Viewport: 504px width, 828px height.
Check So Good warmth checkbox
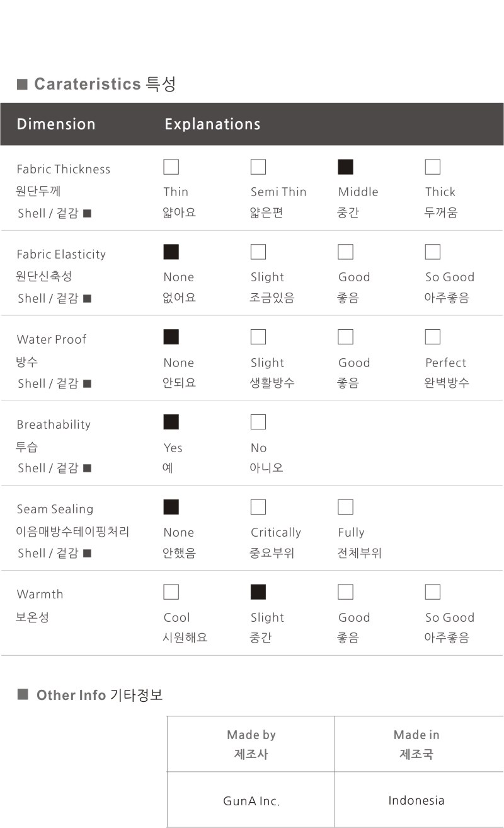pos(432,592)
